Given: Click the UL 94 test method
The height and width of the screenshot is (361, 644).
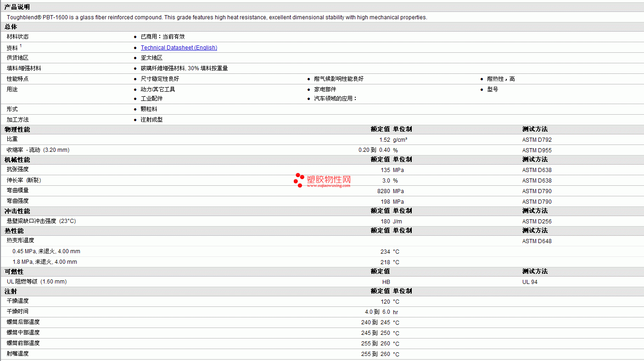Looking at the screenshot, I should click(530, 282).
